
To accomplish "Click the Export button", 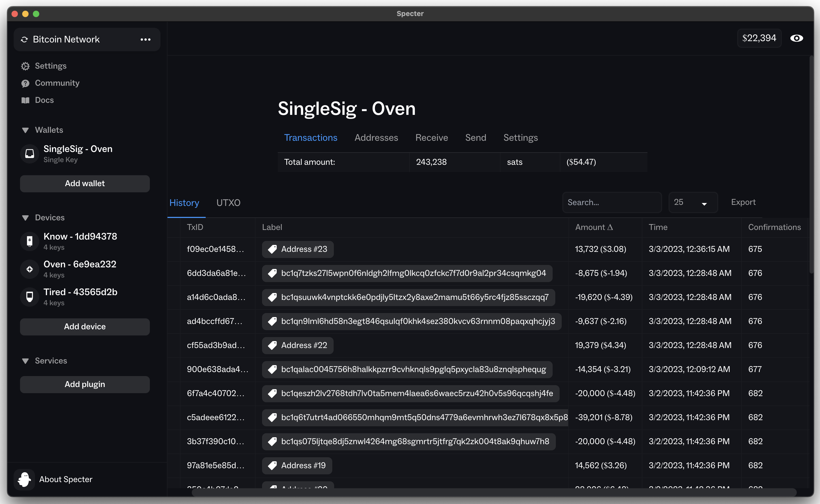I will pos(743,202).
